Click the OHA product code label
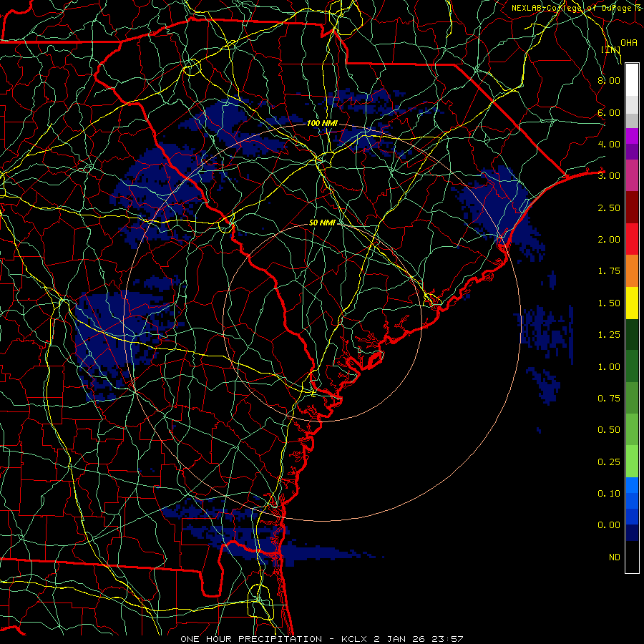Image resolution: width=644 pixels, height=644 pixels. tap(629, 42)
